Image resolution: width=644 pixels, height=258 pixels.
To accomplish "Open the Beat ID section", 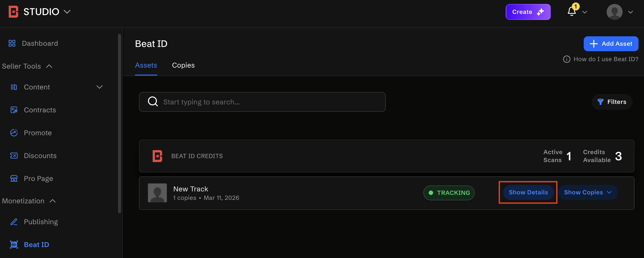I will pos(36,245).
